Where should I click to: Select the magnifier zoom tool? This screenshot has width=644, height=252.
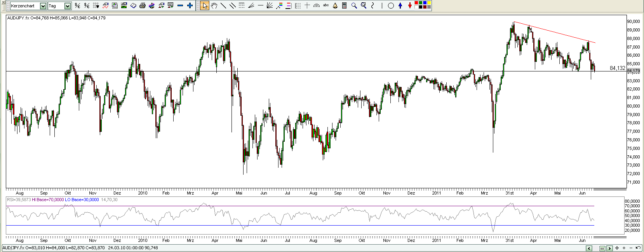(354, 5)
